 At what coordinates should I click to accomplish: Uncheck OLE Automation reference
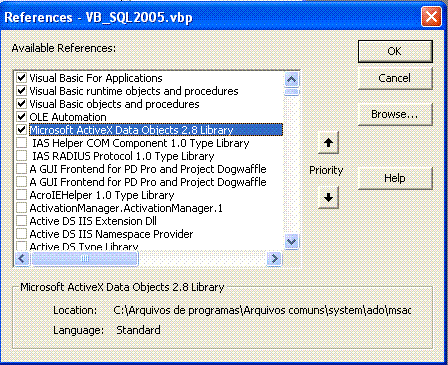21,117
